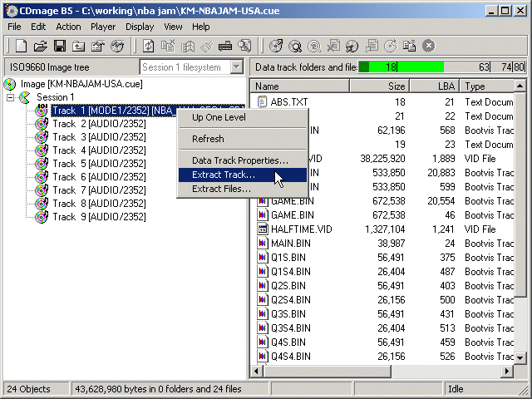
Task: Sort by the Type column header
Action: 487,86
